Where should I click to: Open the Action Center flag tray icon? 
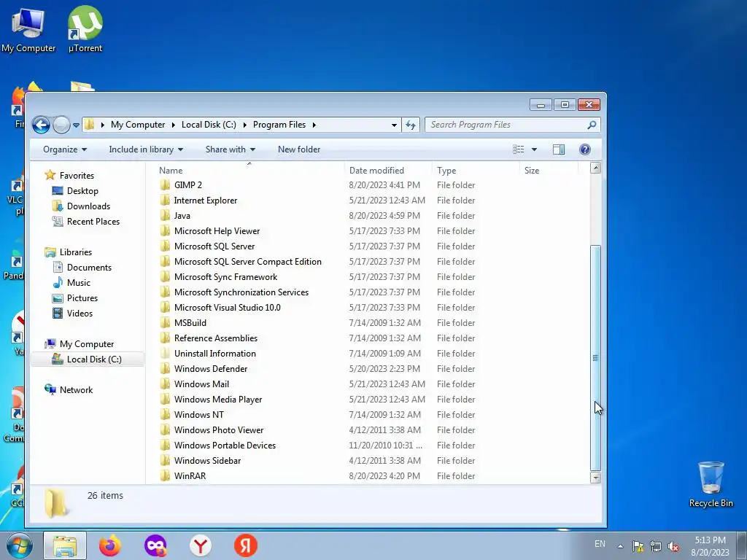(x=638, y=547)
